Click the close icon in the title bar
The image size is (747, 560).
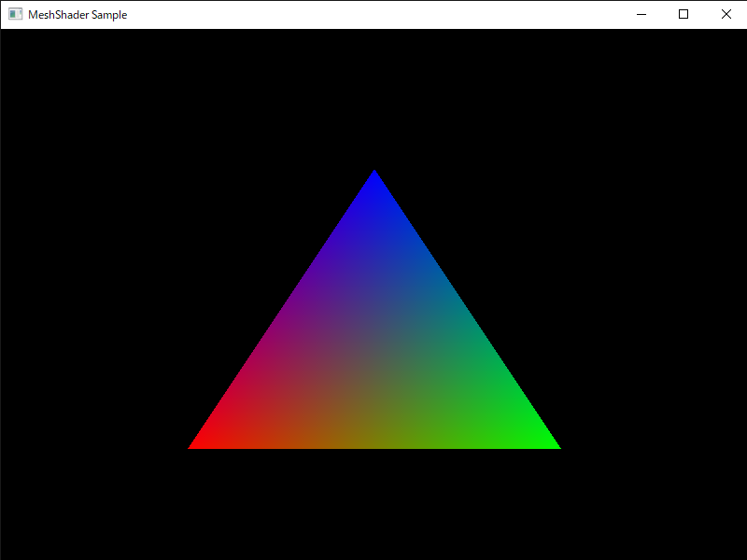click(x=726, y=14)
